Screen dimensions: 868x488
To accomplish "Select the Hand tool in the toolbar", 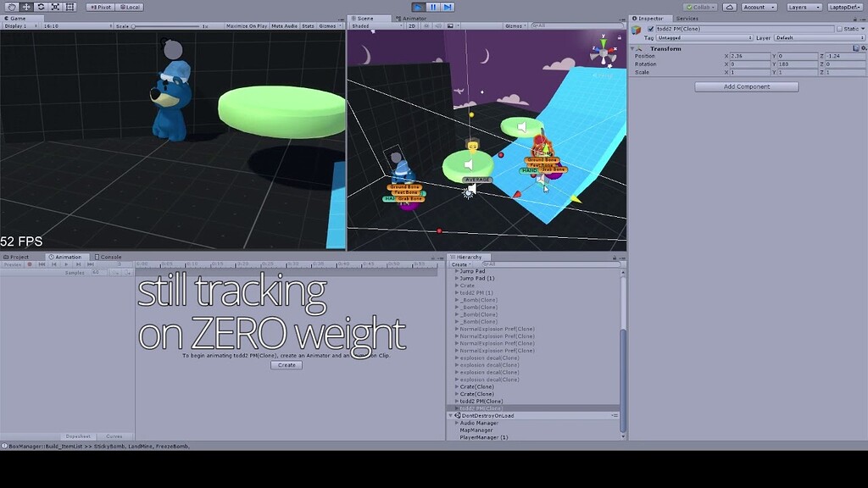I will tap(12, 6).
